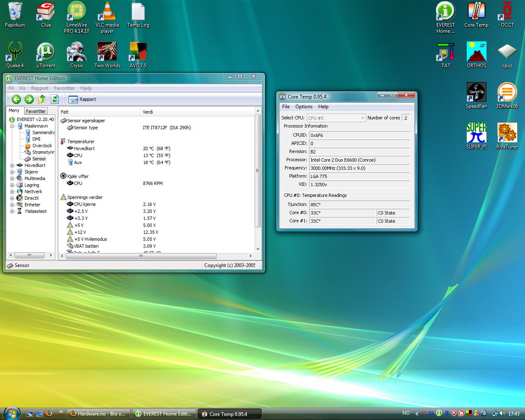Click the Number of cores field
This screenshot has width=525, height=420.
click(x=406, y=118)
